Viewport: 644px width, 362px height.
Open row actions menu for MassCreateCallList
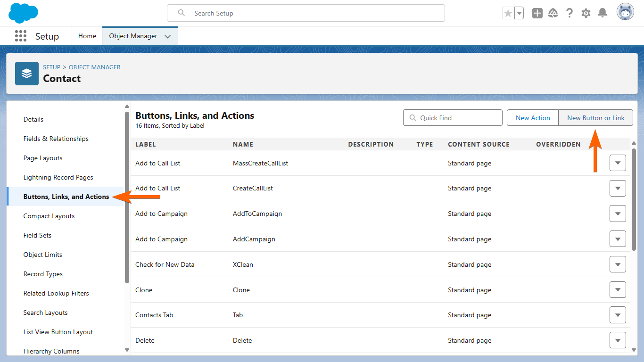click(618, 163)
